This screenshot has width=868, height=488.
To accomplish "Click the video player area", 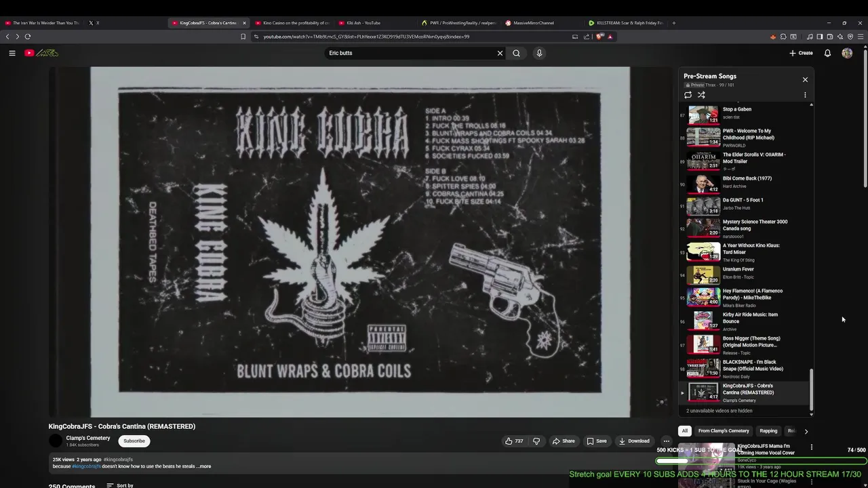I will coord(360,242).
